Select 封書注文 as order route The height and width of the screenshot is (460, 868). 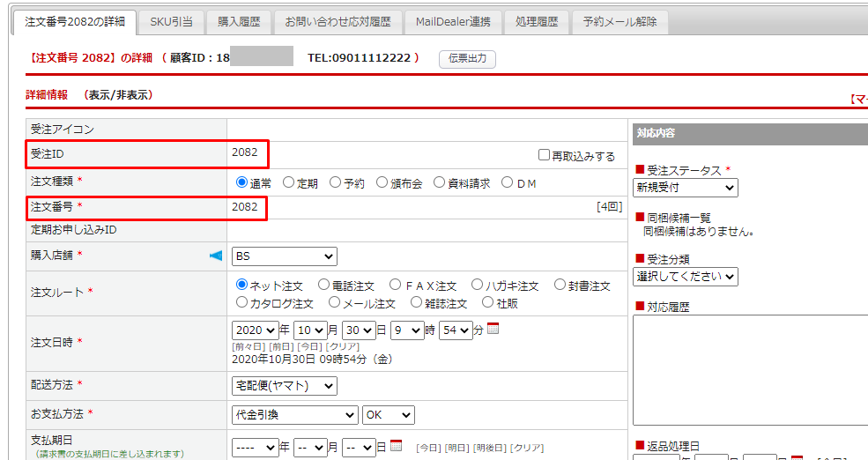(560, 285)
